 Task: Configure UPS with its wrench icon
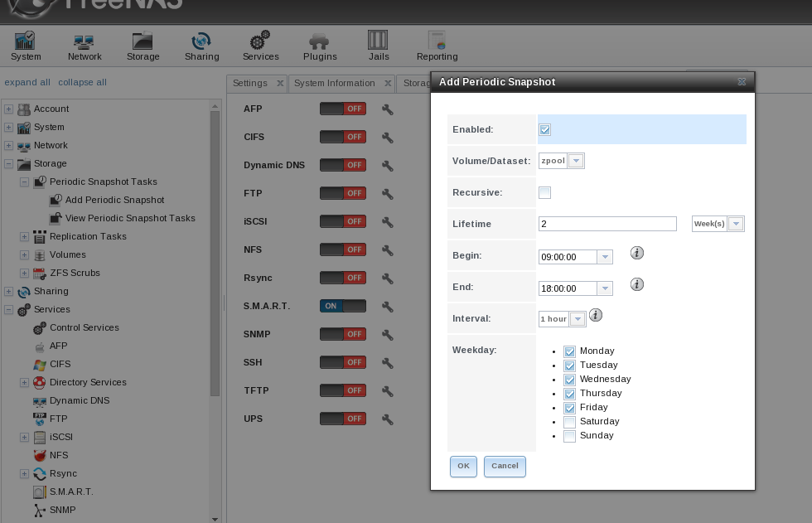tap(388, 419)
